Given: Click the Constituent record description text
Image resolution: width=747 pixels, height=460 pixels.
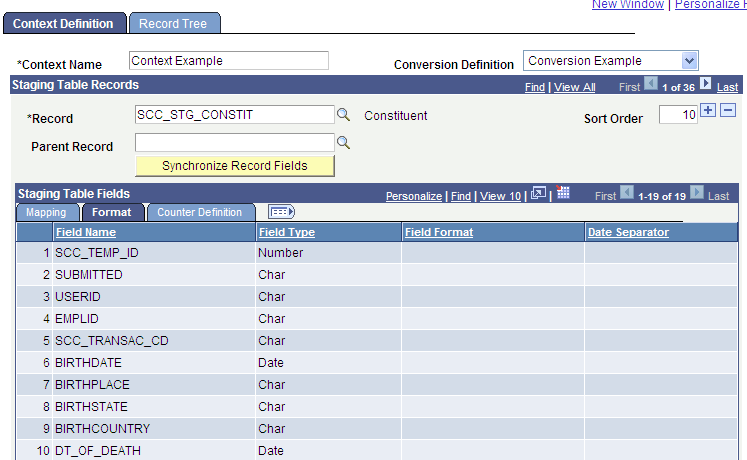Looking at the screenshot, I should tap(395, 116).
